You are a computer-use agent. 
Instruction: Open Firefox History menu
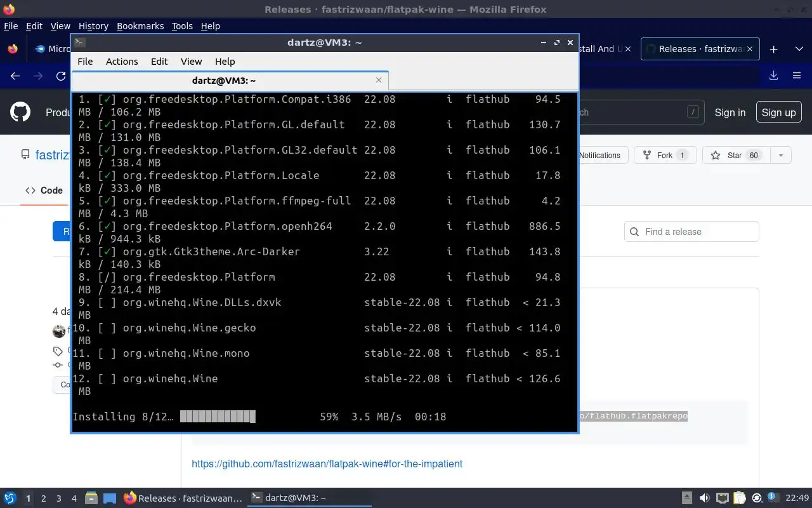[93, 26]
